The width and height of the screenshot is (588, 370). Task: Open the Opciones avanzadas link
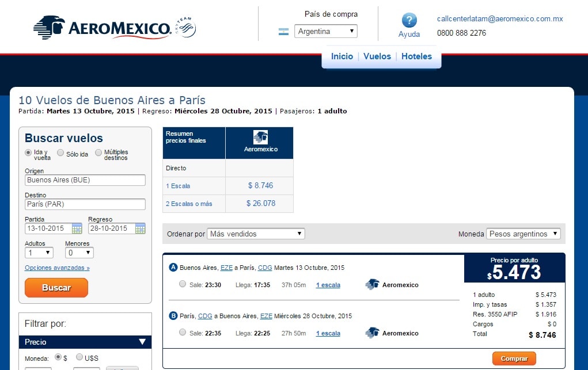coord(57,268)
